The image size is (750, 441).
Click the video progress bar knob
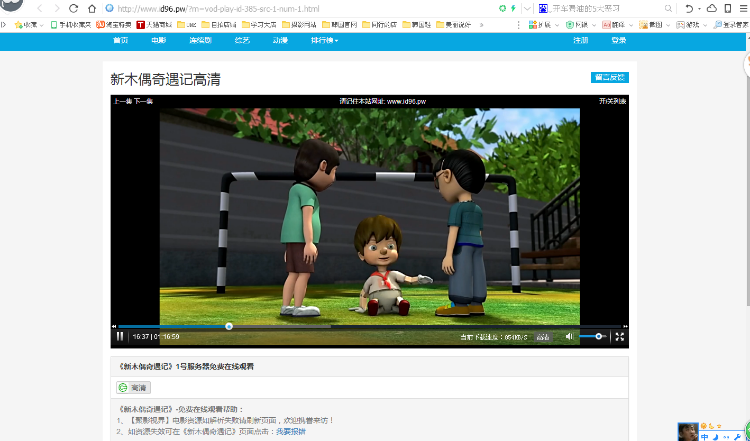click(229, 326)
